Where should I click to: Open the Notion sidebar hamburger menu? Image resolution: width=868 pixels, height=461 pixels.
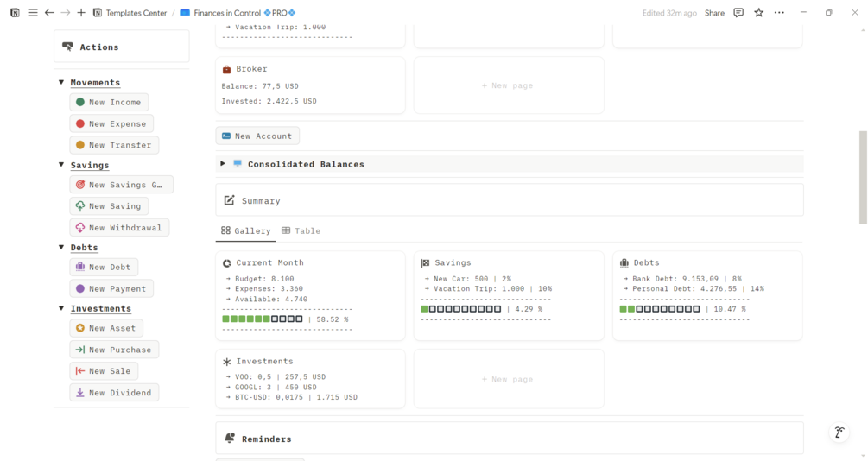click(x=33, y=13)
